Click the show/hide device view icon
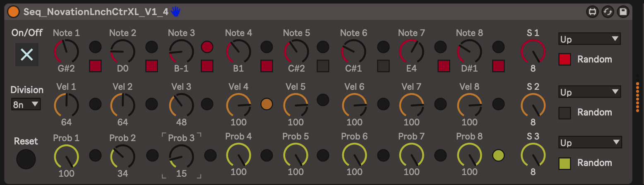644x185 pixels. [592, 12]
